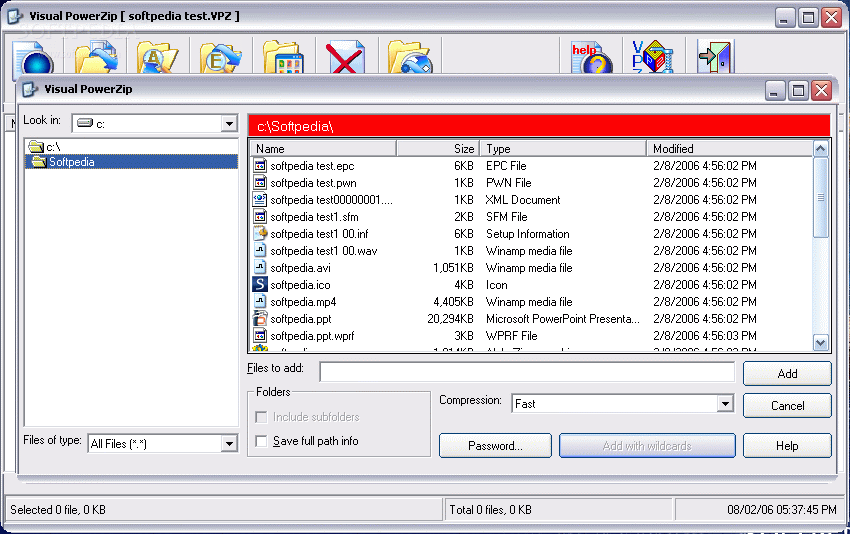Click the icon beside softpedia test.pwn
This screenshot has width=850, height=534.
coord(260,182)
